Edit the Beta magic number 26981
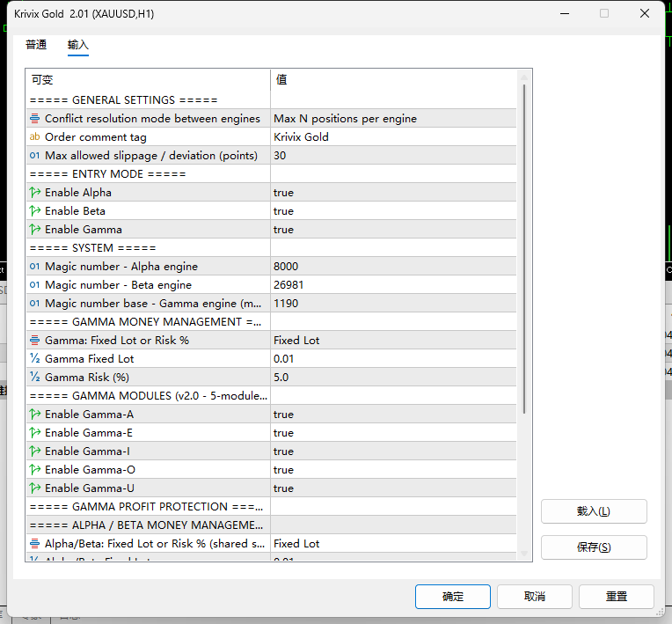The height and width of the screenshot is (624, 672). pyautogui.click(x=393, y=285)
